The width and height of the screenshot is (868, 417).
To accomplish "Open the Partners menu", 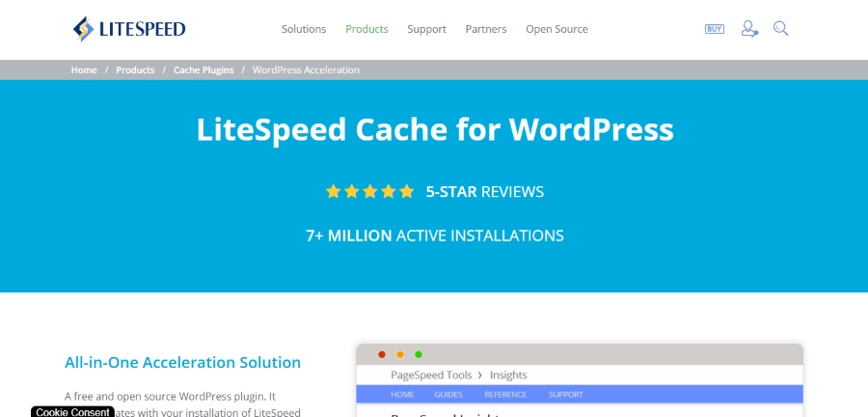I will pyautogui.click(x=486, y=29).
